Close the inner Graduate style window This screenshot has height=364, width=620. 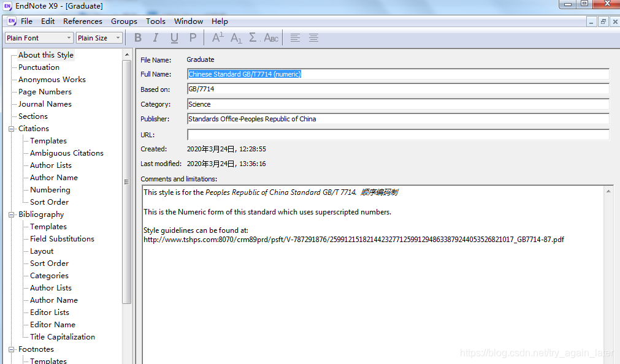(615, 21)
